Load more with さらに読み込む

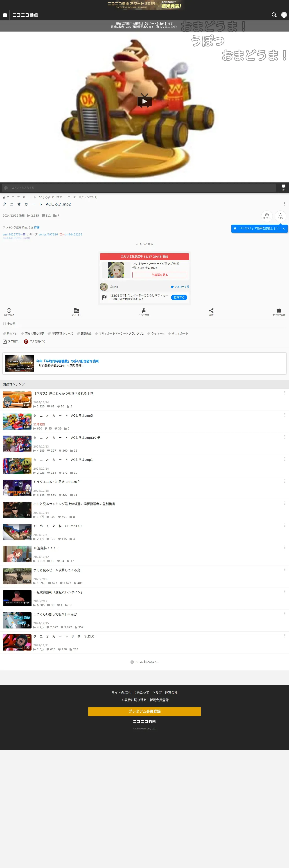(x=144, y=662)
